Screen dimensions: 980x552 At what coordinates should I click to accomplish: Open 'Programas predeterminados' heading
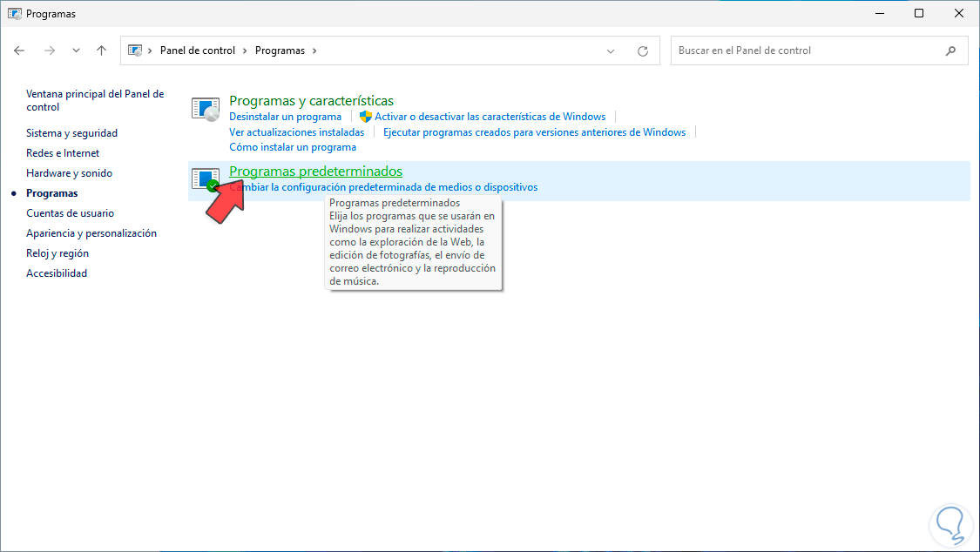(315, 172)
